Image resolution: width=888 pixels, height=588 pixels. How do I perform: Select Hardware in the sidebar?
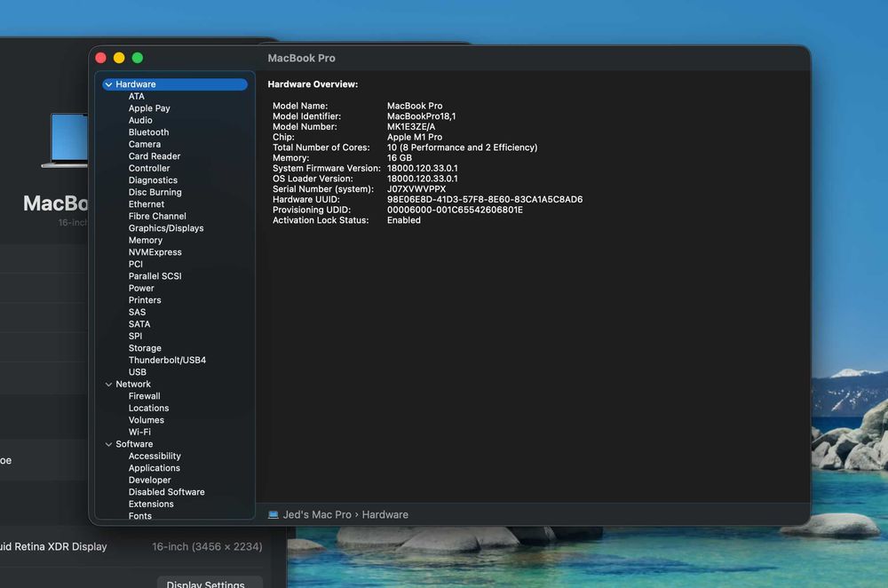click(175, 84)
